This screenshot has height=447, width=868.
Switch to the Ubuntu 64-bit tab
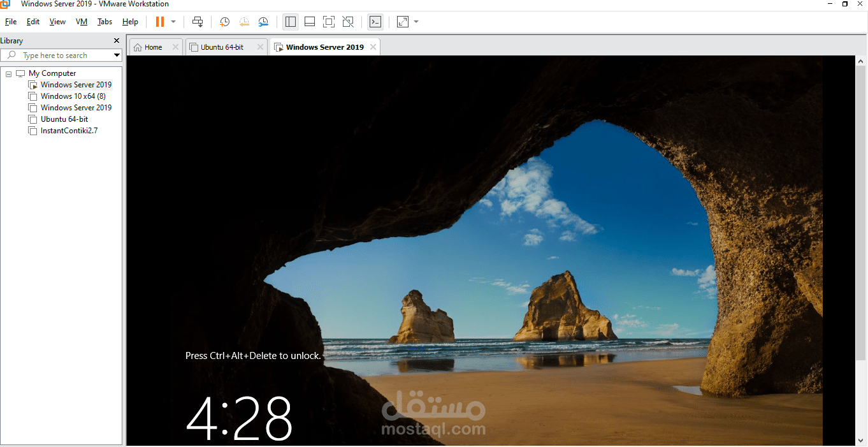pos(222,47)
